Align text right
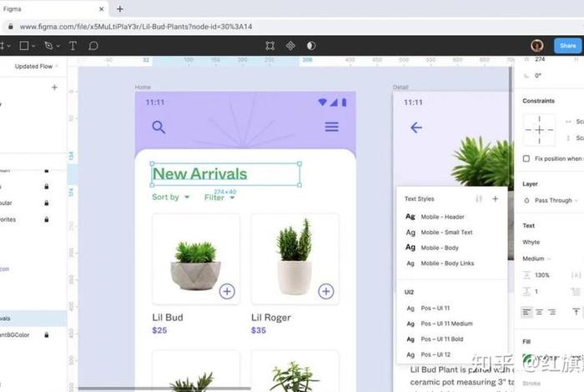The width and height of the screenshot is (584, 392). point(551,312)
